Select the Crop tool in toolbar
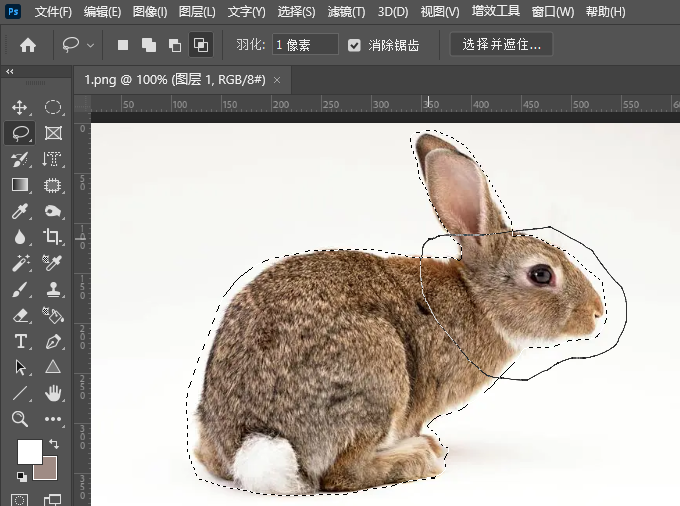680x506 pixels. (53, 237)
